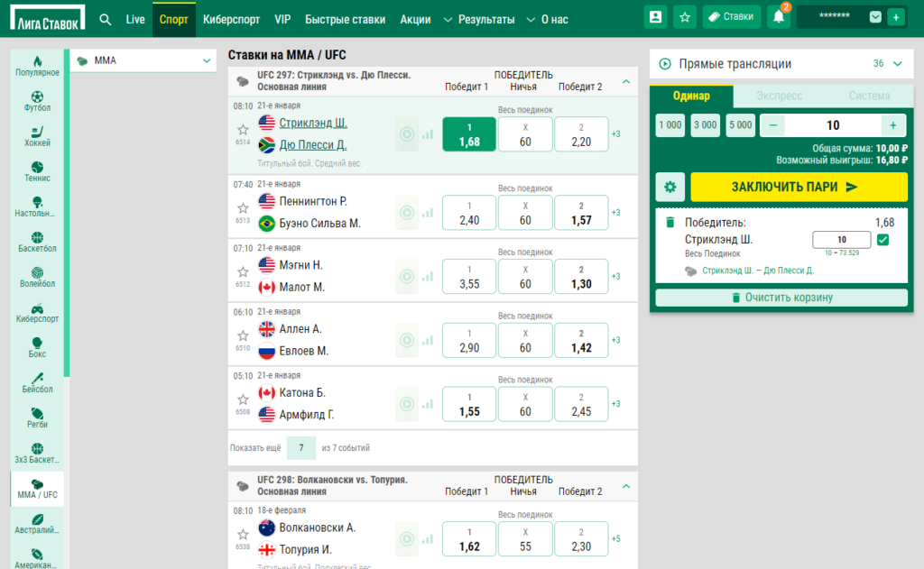The width and height of the screenshot is (924, 569).
Task: Select Дю Плесси win odds 2,20
Action: tap(581, 134)
